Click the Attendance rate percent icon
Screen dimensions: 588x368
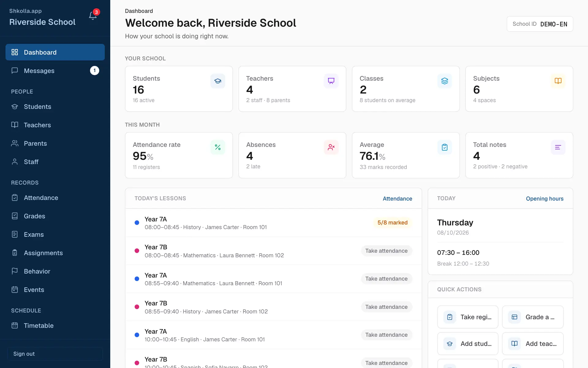pyautogui.click(x=218, y=147)
